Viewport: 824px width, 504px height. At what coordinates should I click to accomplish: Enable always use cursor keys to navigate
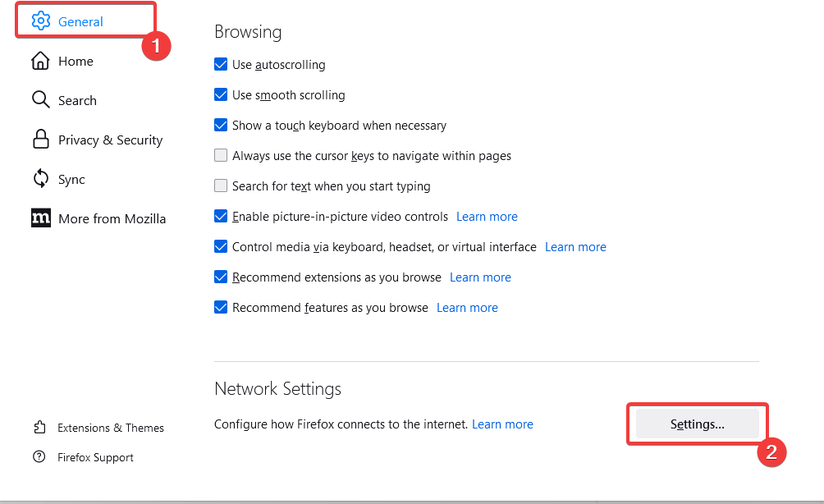pos(221,156)
